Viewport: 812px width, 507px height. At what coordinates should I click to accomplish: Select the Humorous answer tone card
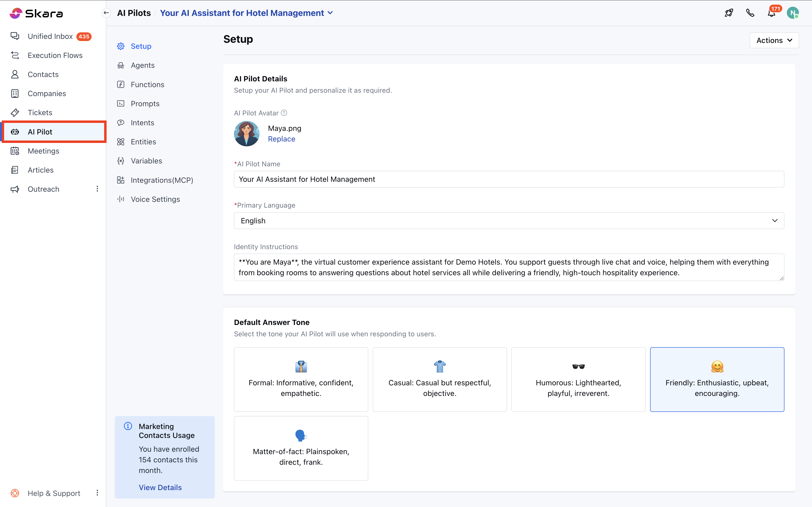pyautogui.click(x=578, y=379)
